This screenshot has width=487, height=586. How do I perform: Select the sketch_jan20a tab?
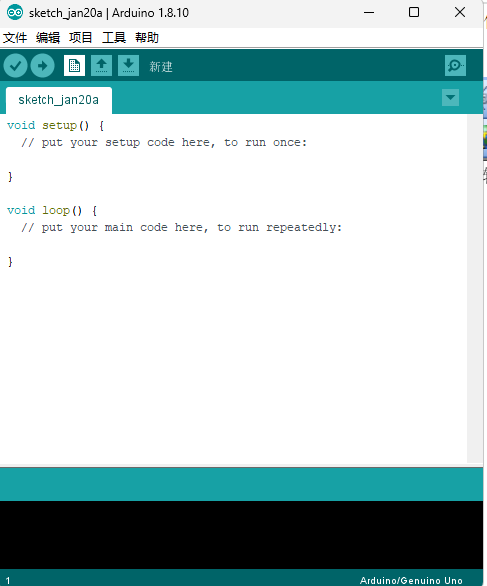pyautogui.click(x=59, y=100)
